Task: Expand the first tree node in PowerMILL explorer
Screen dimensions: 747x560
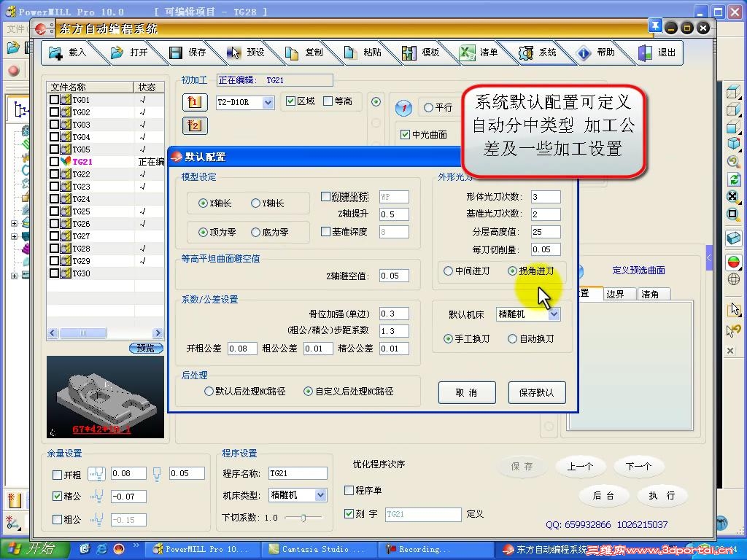Action: tap(15, 223)
